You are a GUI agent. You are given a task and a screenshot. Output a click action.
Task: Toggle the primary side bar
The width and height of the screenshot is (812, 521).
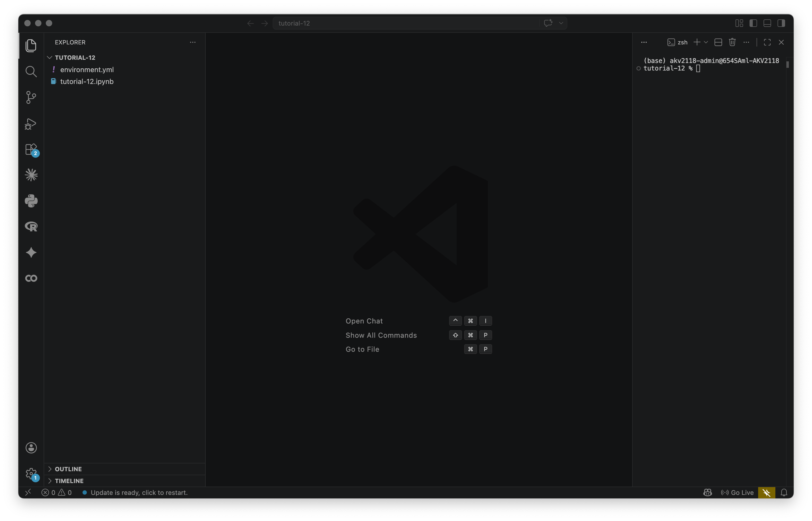point(753,23)
